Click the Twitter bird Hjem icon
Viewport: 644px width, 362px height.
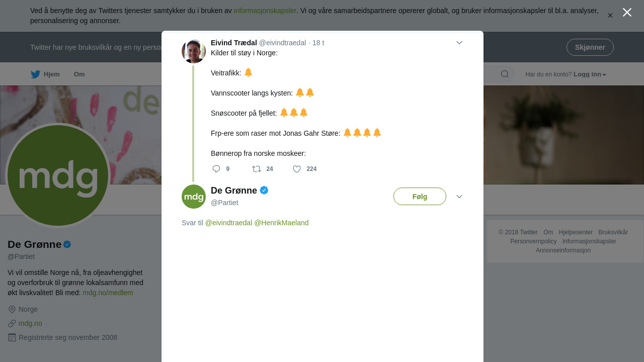pyautogui.click(x=35, y=74)
